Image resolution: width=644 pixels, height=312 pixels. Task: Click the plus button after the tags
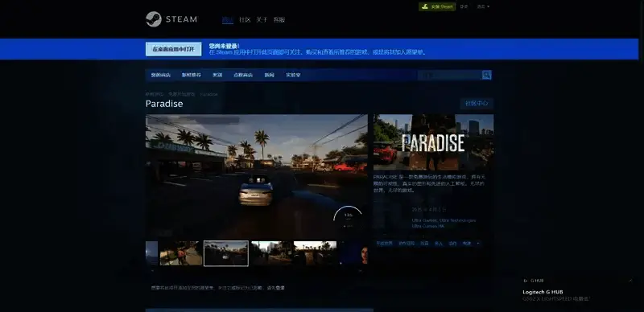477,244
